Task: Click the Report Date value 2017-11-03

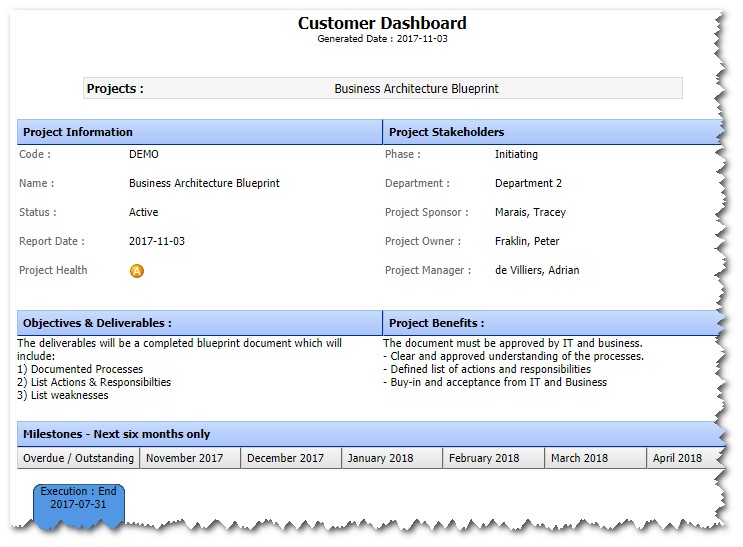Action: [x=157, y=241]
